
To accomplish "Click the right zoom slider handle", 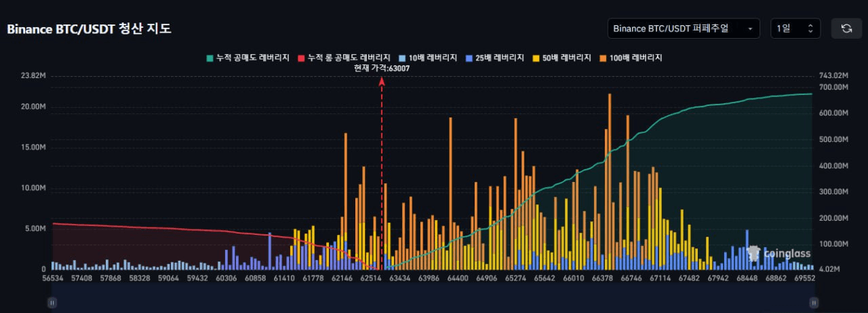I will (814, 303).
